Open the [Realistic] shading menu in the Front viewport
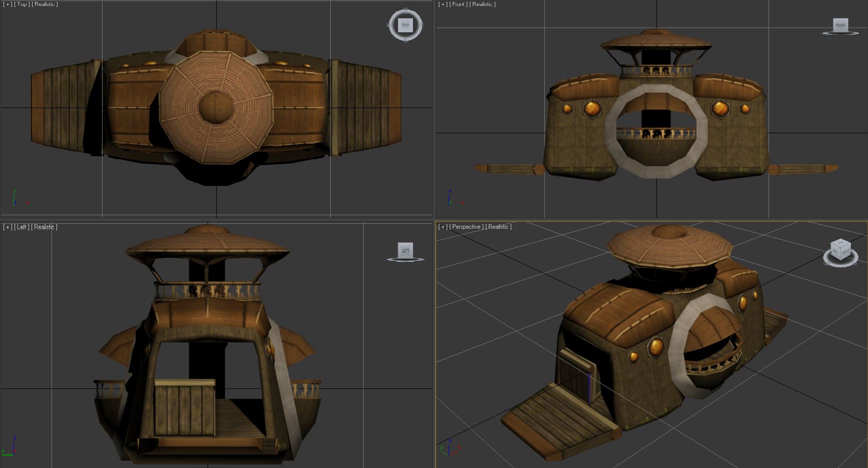This screenshot has height=468, width=868. pyautogui.click(x=483, y=4)
